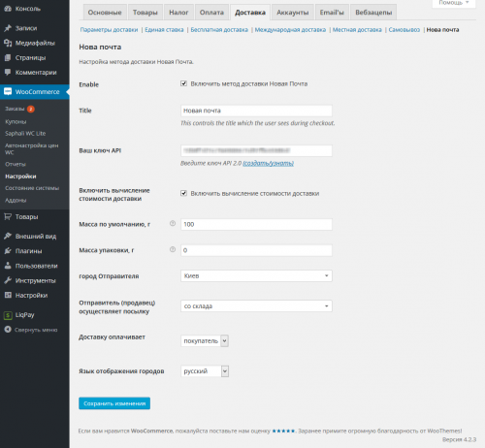Screen dimensions: 485x448
Task: Click the Нова почта sub-link
Action: pyautogui.click(x=442, y=30)
